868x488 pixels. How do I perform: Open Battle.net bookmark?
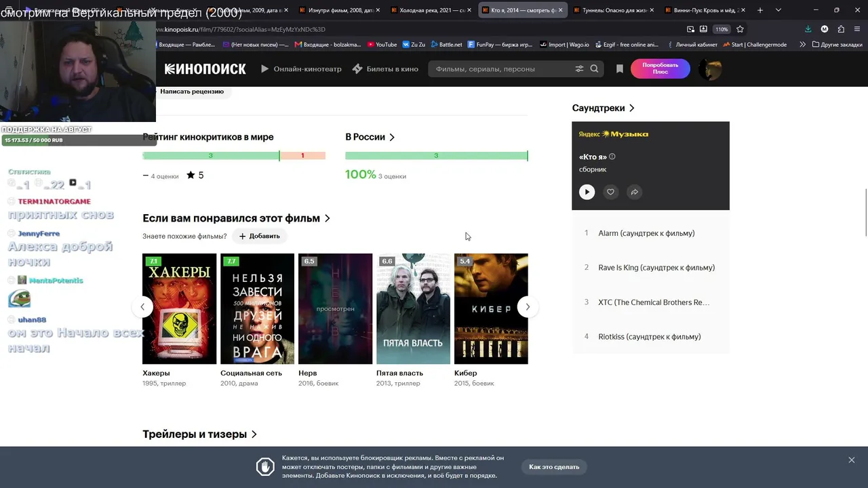click(446, 45)
